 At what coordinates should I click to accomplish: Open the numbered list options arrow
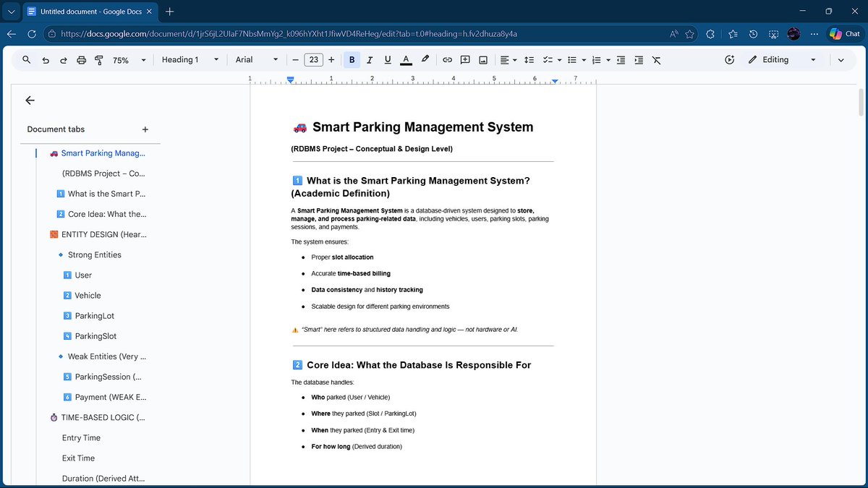(x=608, y=60)
